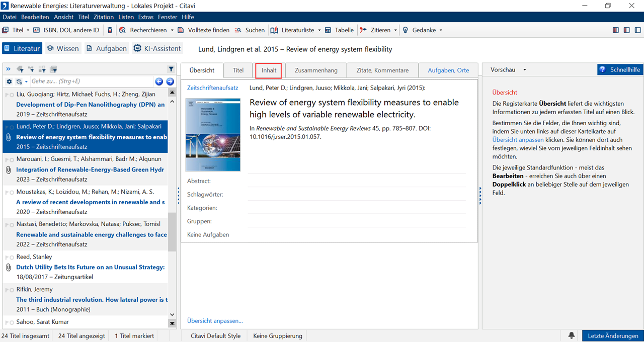This screenshot has width=644, height=342.
Task: Click the Übersicht anpassen link at the bottom
Action: click(215, 321)
